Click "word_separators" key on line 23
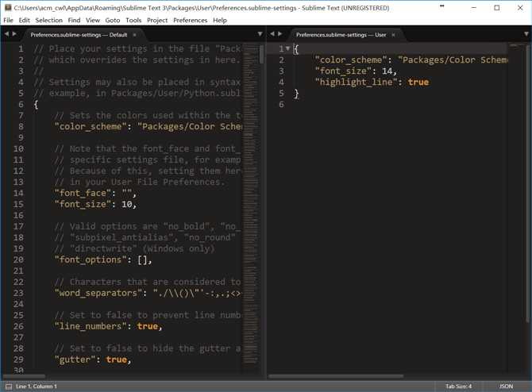Screen dimensions: 532x392 click(98, 293)
